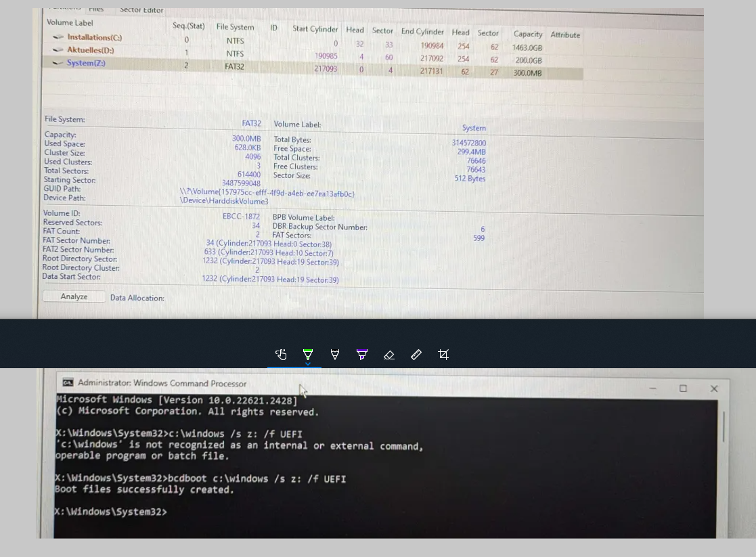Click the Installations(C:) drive icon

(58, 37)
